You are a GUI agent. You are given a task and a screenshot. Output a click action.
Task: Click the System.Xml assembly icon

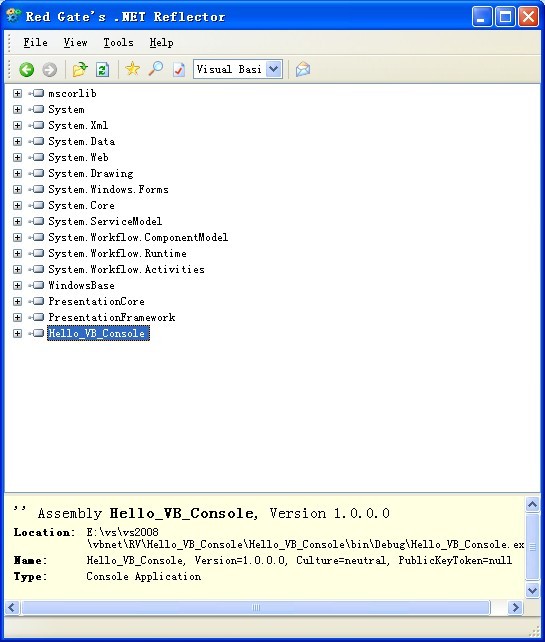(36, 125)
